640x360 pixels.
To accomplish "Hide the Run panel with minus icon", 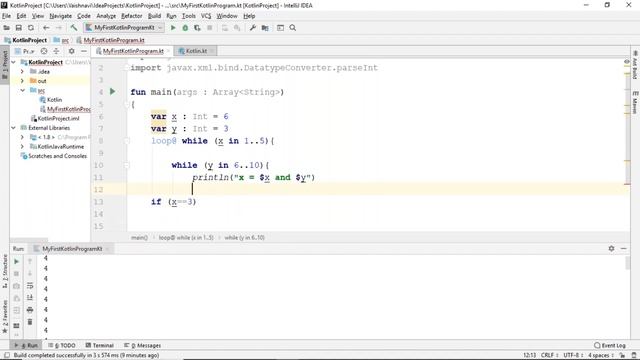I will [x=624, y=248].
